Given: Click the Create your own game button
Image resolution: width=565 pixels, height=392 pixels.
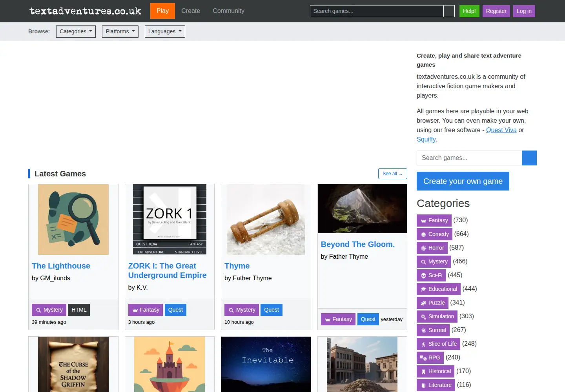Looking at the screenshot, I should [x=463, y=181].
